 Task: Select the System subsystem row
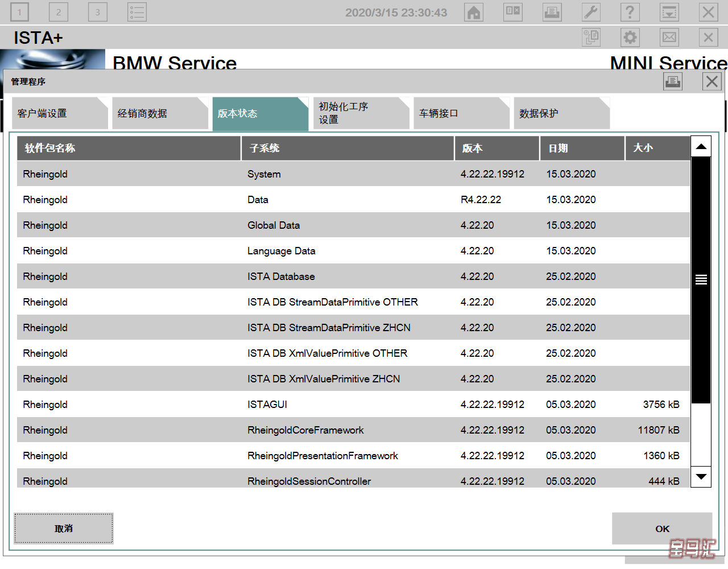coord(353,174)
